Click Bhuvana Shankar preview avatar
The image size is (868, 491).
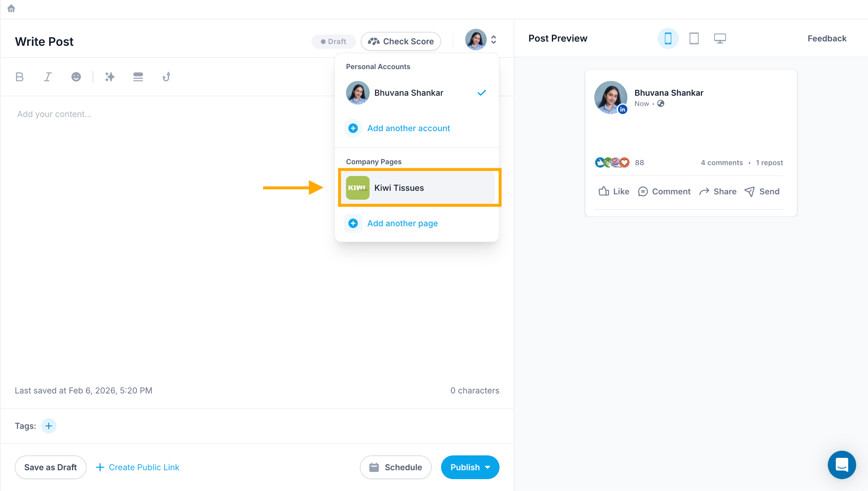[x=610, y=98]
